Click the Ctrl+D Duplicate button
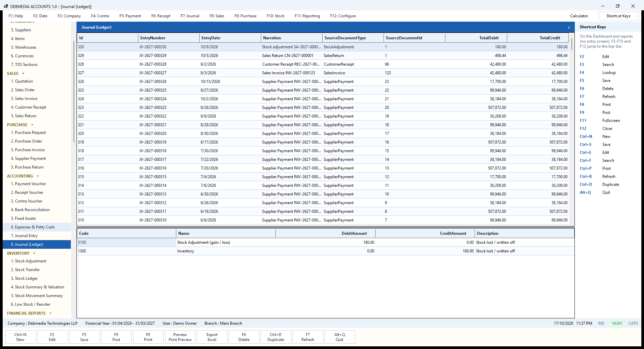The image size is (644, 349). tap(276, 337)
